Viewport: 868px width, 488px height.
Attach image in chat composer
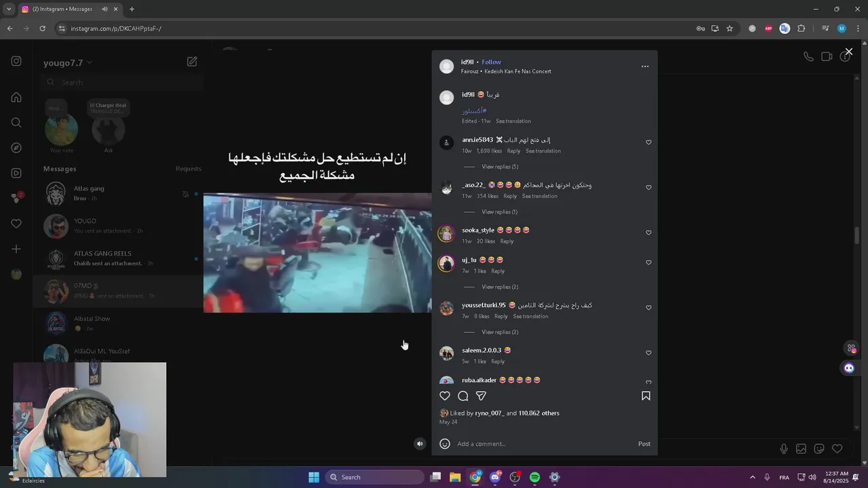click(801, 449)
